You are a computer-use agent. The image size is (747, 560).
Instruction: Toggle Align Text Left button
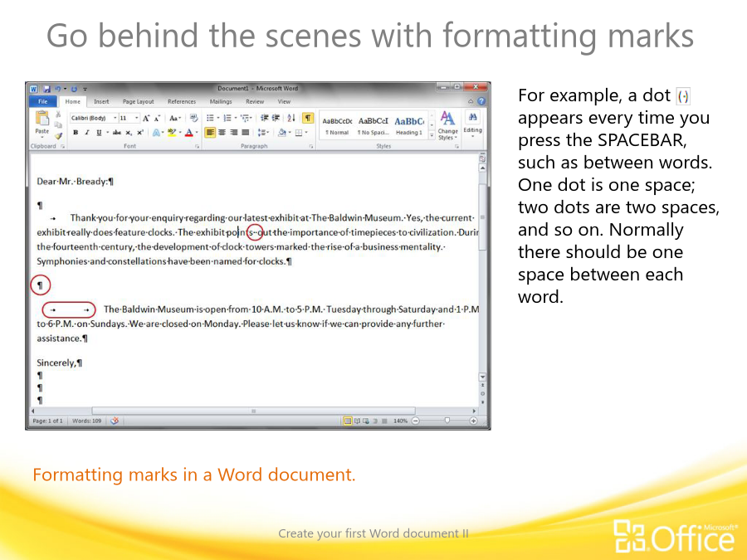point(210,133)
